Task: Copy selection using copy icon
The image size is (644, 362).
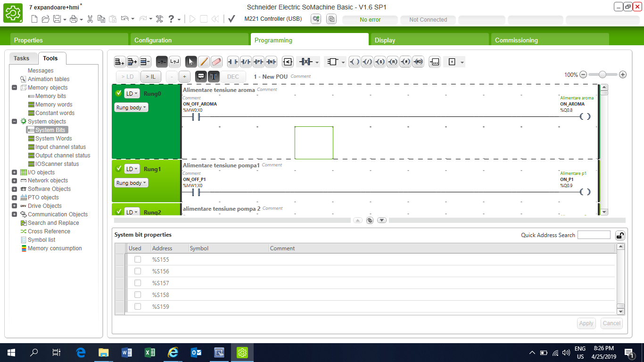Action: pos(101,19)
